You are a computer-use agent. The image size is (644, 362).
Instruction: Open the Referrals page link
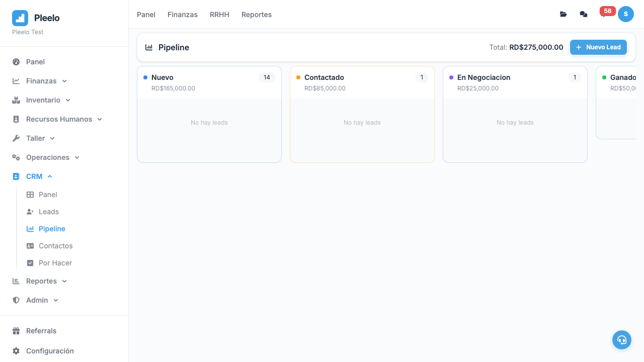click(x=41, y=331)
